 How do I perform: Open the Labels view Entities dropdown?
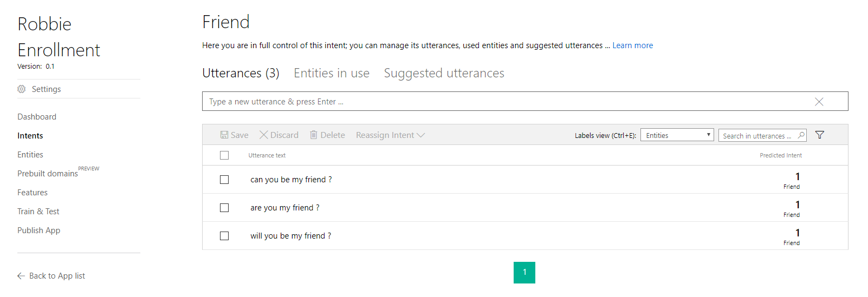tap(677, 135)
